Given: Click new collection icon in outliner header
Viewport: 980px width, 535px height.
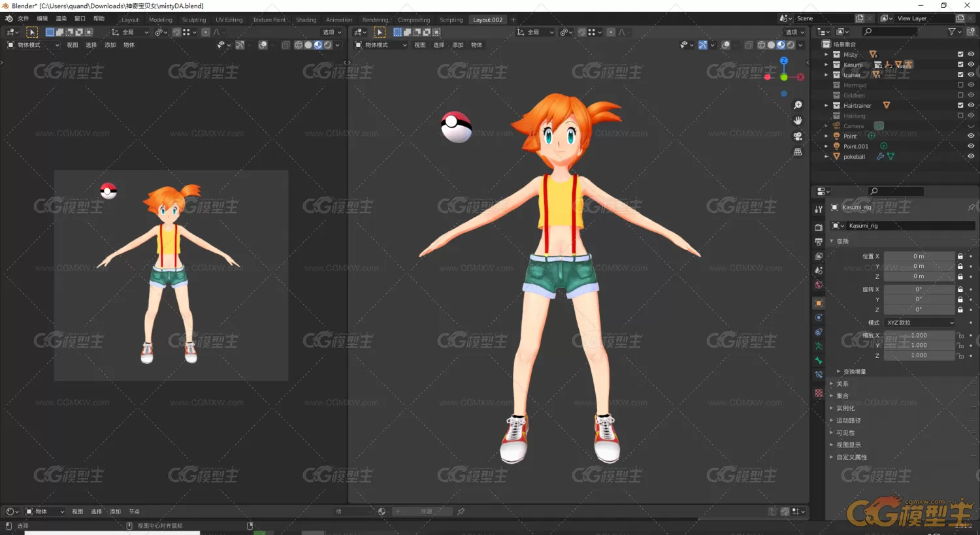Looking at the screenshot, I should click(971, 31).
